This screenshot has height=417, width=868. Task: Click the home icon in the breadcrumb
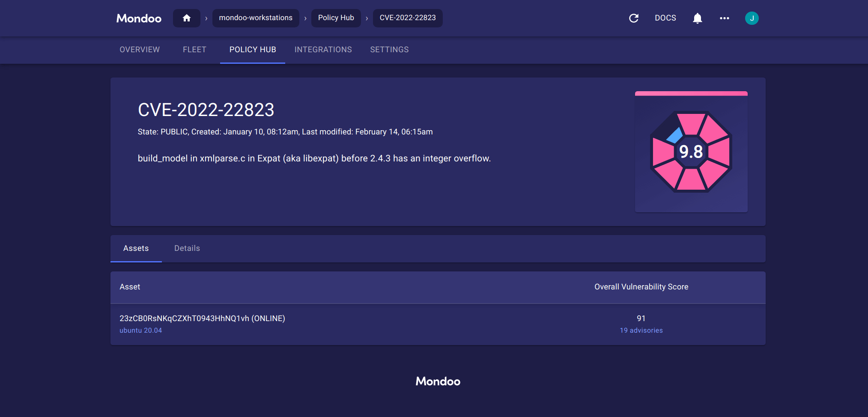(186, 18)
